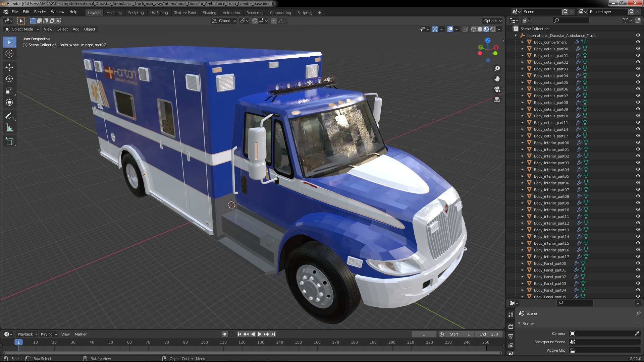The height and width of the screenshot is (362, 644).
Task: Hide Body_details_part03 using its eye icon
Action: point(638,69)
